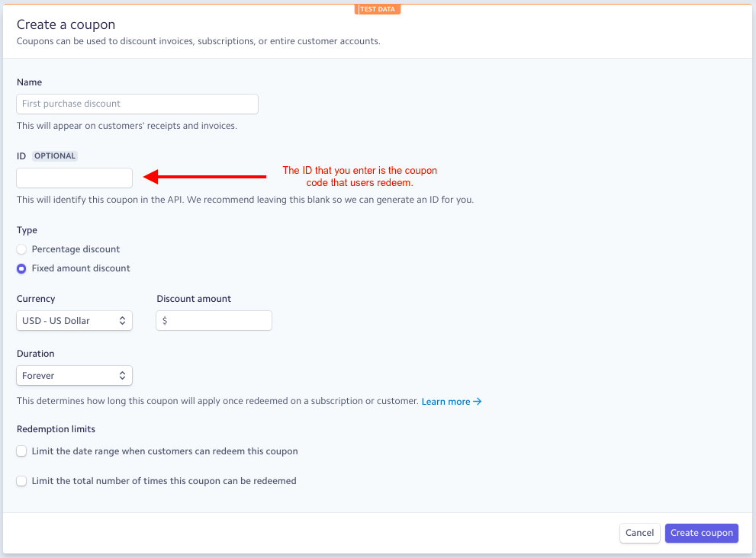Click the Name input field
756x558 pixels.
click(x=137, y=104)
